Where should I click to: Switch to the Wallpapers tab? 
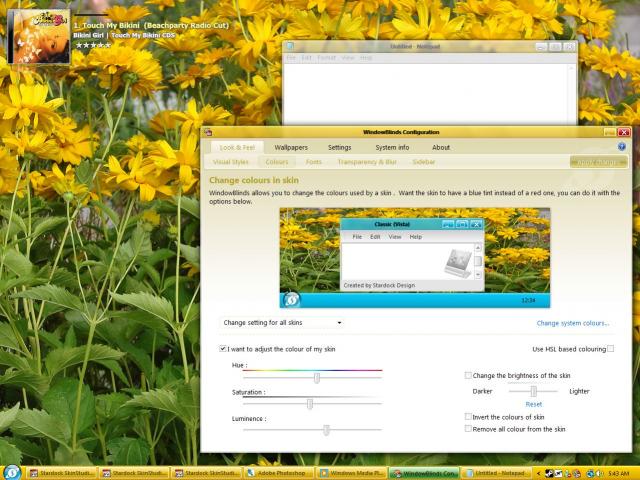click(291, 147)
